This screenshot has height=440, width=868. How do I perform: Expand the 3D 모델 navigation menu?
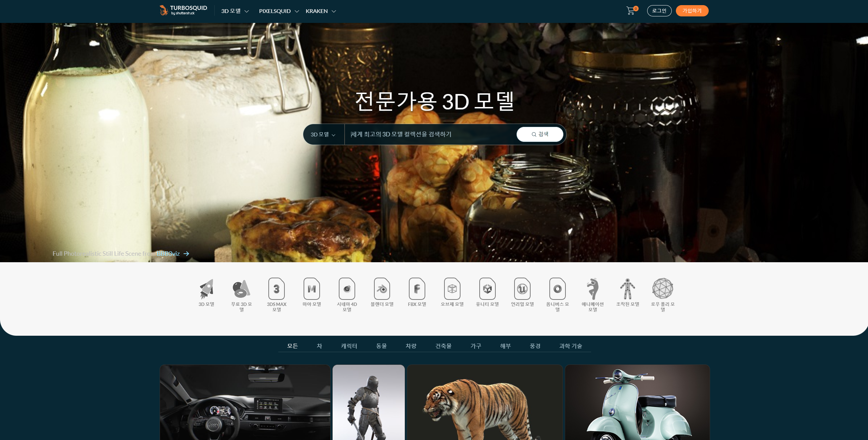point(235,11)
